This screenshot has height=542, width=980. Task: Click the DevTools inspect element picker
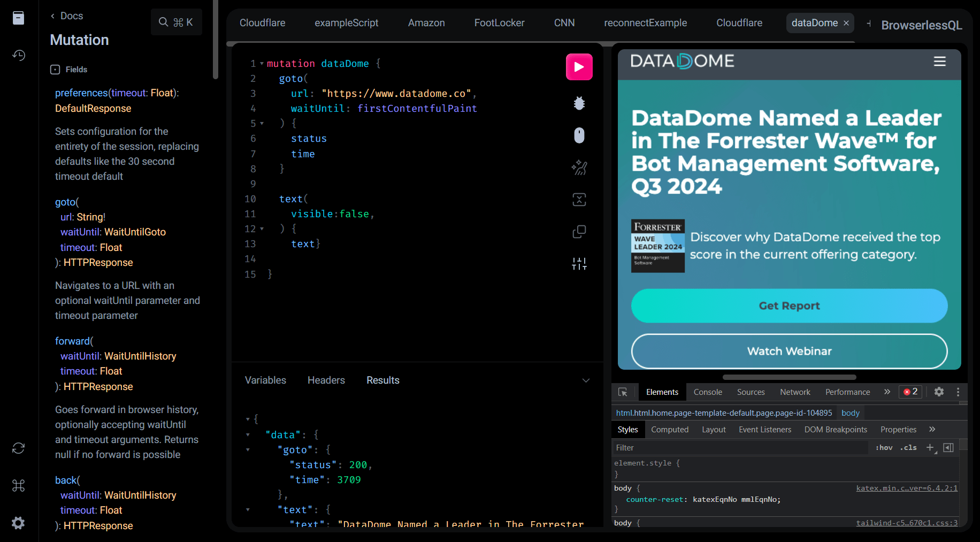click(623, 392)
